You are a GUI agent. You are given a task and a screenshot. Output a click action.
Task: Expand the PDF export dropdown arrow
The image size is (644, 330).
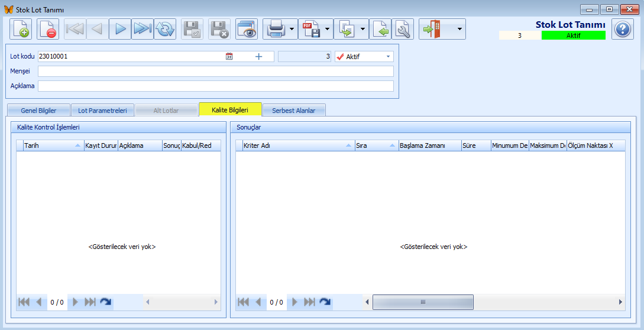click(x=328, y=29)
